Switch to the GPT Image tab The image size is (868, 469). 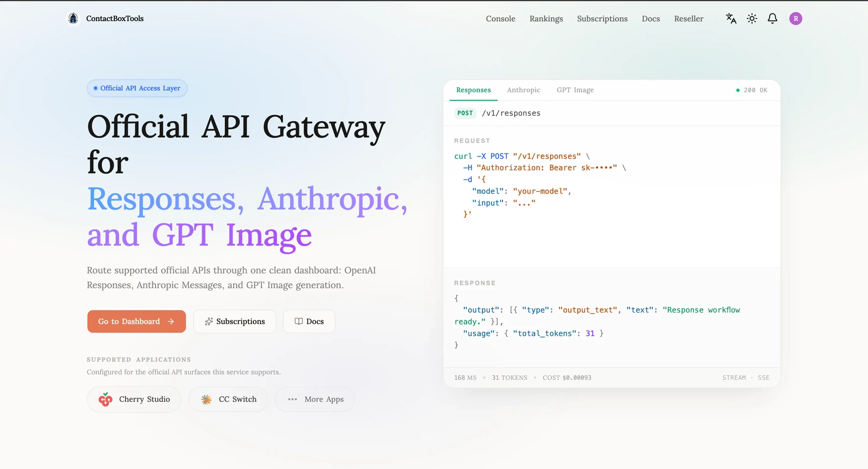575,90
